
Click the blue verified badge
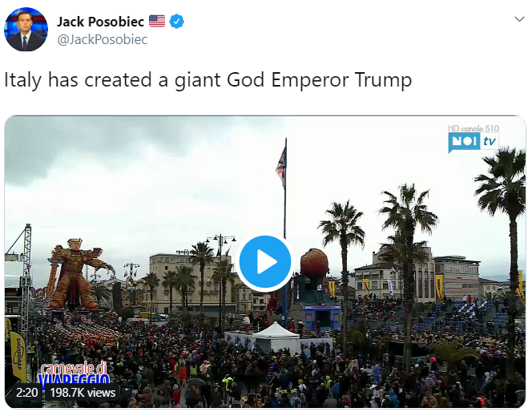tap(176, 22)
